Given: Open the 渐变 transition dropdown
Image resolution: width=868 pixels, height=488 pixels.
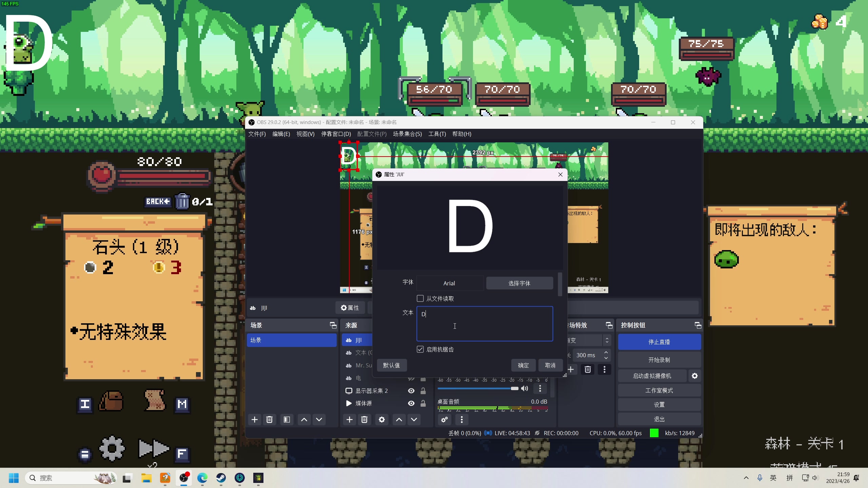Looking at the screenshot, I should (590, 340).
